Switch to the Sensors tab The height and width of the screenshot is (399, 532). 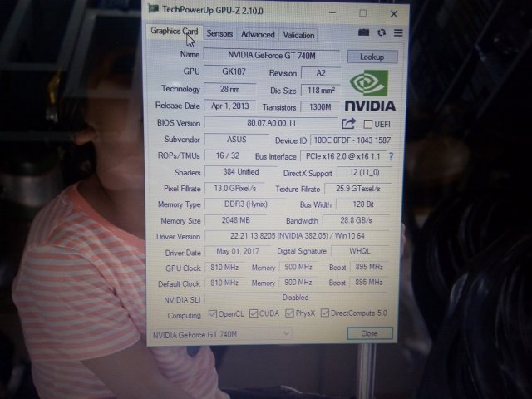tap(219, 34)
